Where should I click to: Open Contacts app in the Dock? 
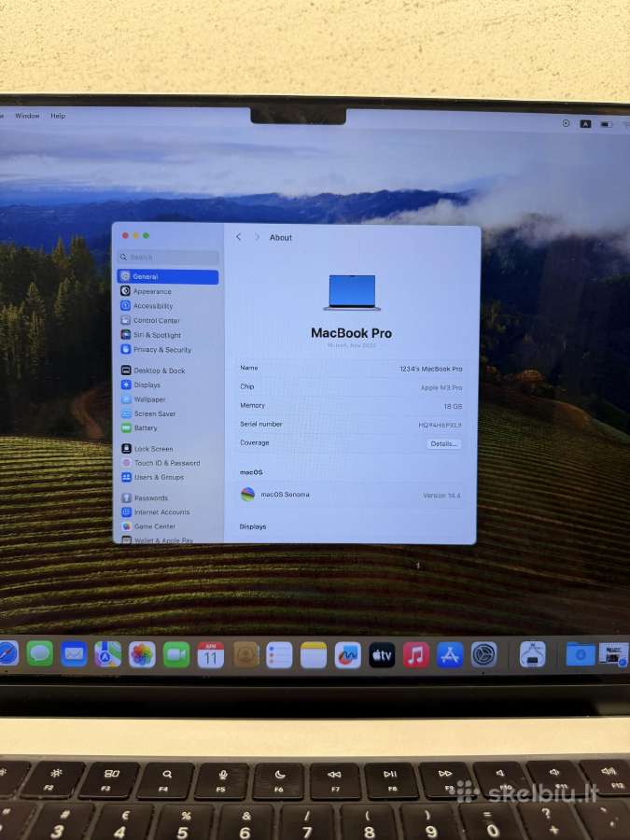pos(245,654)
